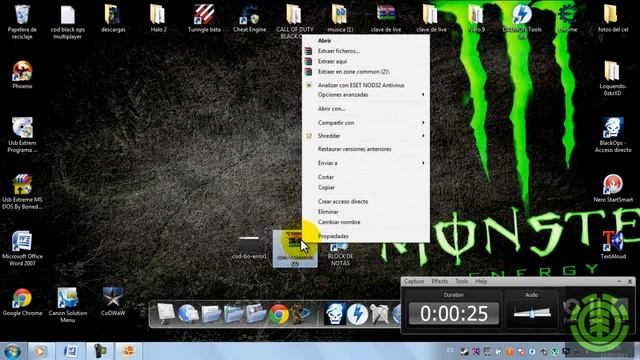Open the Windows Start orb
The height and width of the screenshot is (360, 640).
coord(12,351)
